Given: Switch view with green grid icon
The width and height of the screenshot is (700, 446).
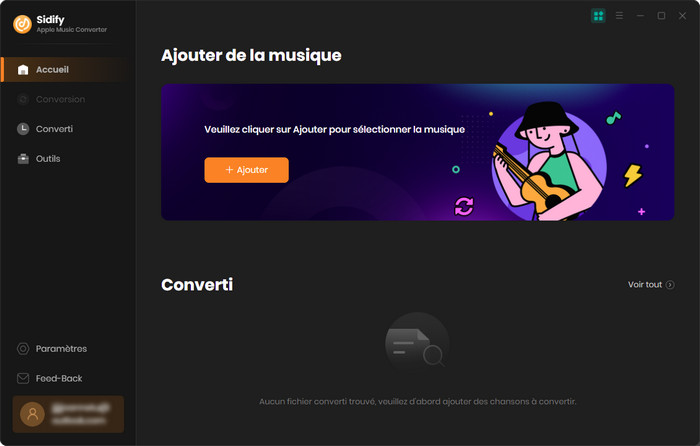Looking at the screenshot, I should coord(598,16).
